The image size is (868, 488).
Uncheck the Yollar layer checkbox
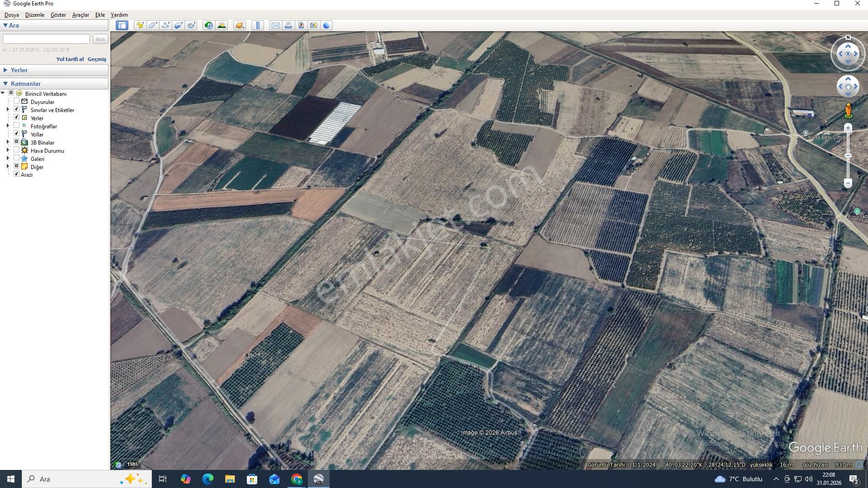pos(17,134)
